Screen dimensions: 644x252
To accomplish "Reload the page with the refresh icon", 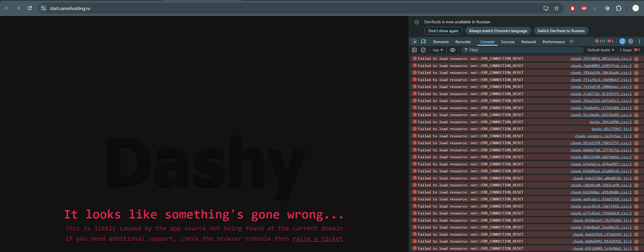I will point(30,8).
